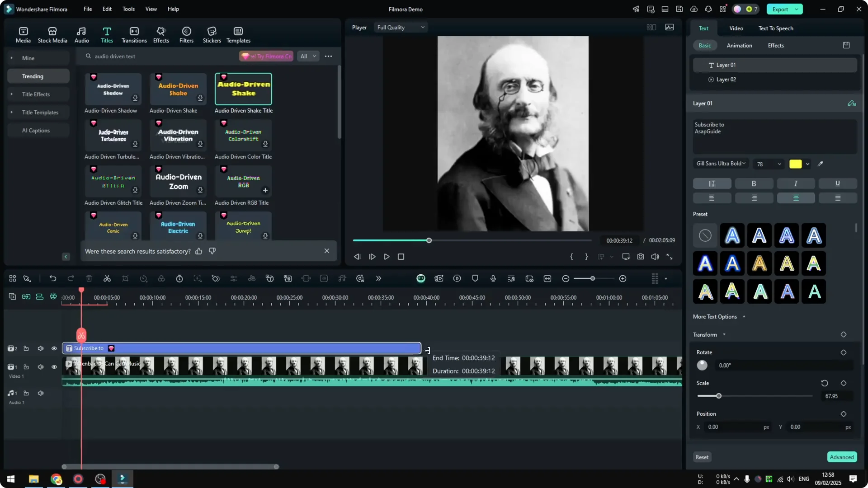The image size is (868, 488).
Task: Hide the Video 1 track with its eye toggle
Action: pyautogui.click(x=54, y=367)
